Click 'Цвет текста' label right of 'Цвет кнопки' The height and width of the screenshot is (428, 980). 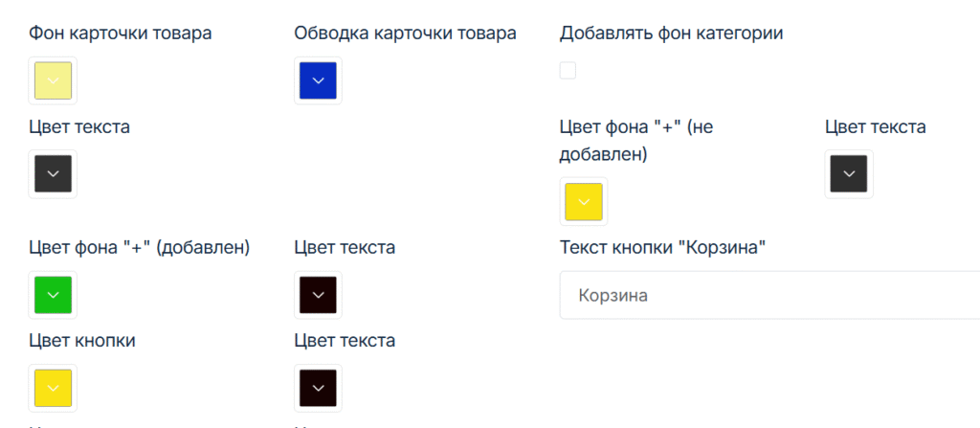[x=345, y=340]
